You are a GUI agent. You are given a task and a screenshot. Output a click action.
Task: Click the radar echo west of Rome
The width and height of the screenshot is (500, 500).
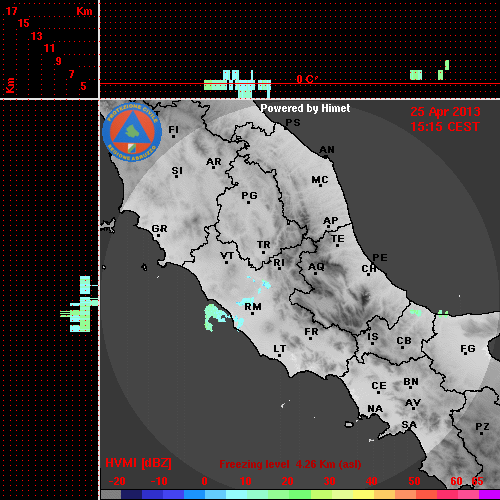pos(213,317)
